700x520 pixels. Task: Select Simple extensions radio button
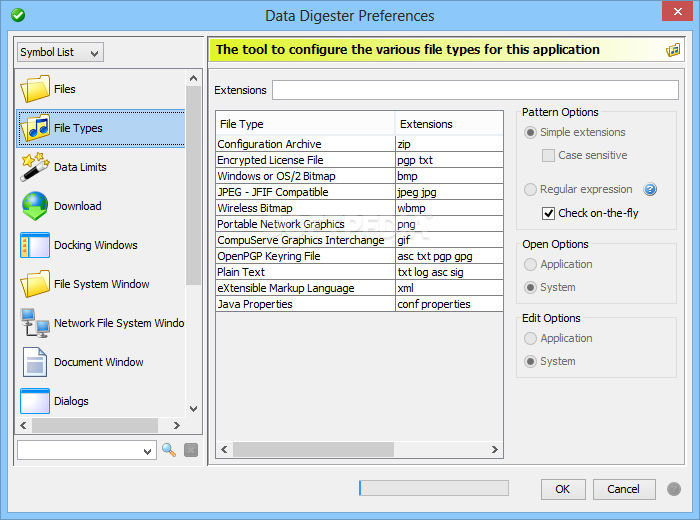pos(530,133)
